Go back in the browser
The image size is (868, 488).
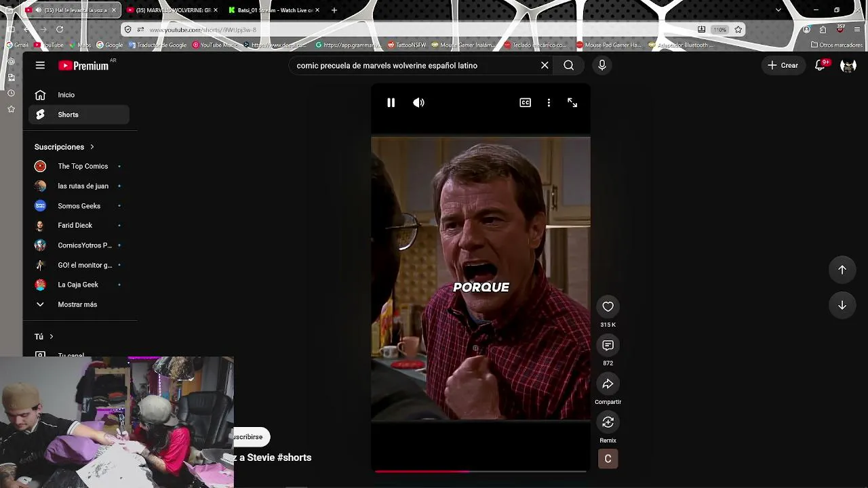[x=26, y=29]
